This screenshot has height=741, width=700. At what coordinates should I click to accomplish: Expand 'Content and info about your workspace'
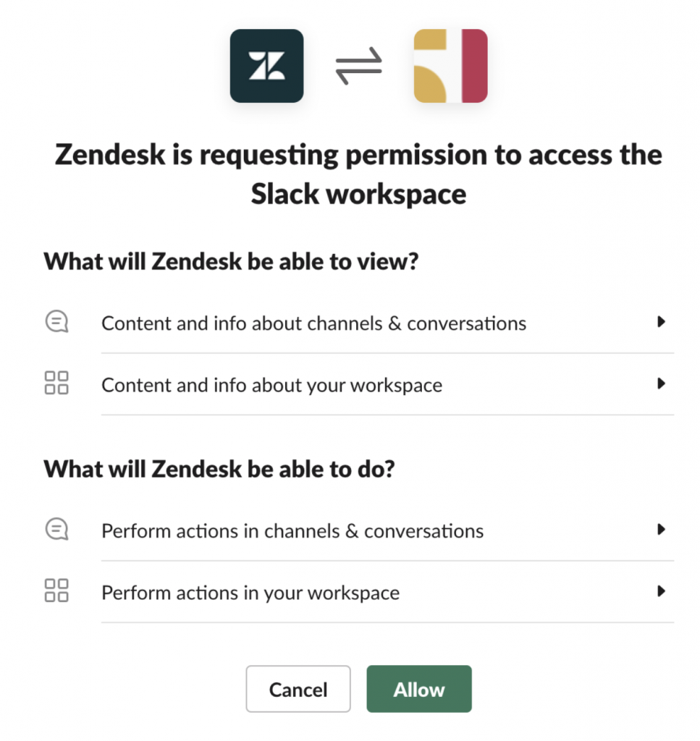point(271,385)
